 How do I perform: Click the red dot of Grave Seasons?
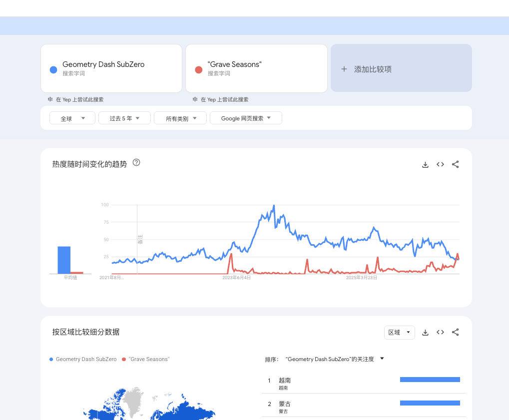click(199, 70)
